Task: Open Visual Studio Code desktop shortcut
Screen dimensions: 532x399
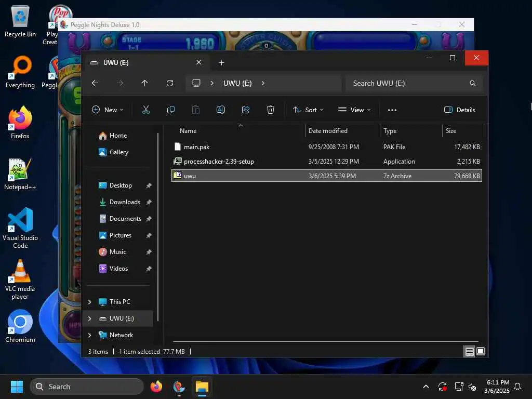Action: tap(20, 228)
